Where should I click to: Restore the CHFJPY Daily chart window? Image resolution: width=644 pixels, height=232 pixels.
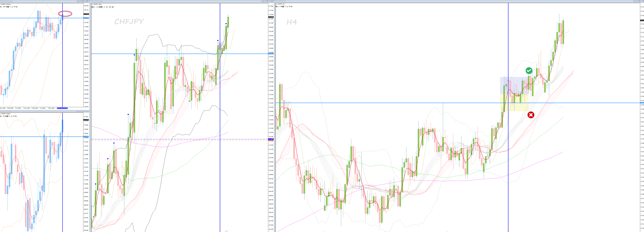click(x=267, y=1)
